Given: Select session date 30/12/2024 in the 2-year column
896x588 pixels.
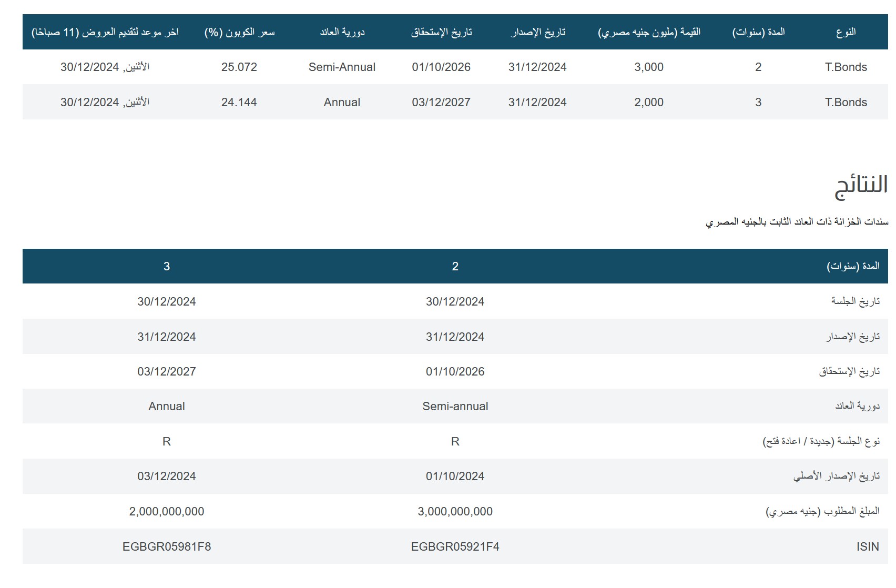Looking at the screenshot, I should pos(455,302).
